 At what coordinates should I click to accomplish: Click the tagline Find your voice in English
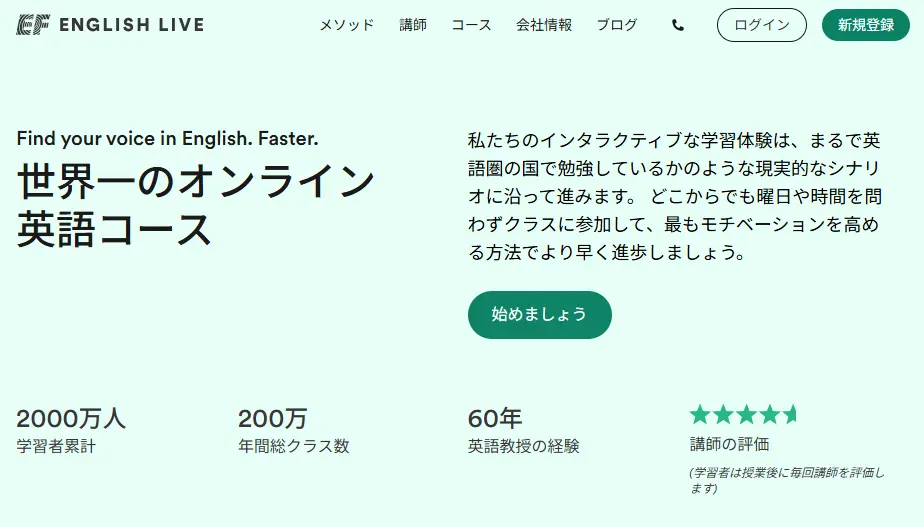[167, 139]
